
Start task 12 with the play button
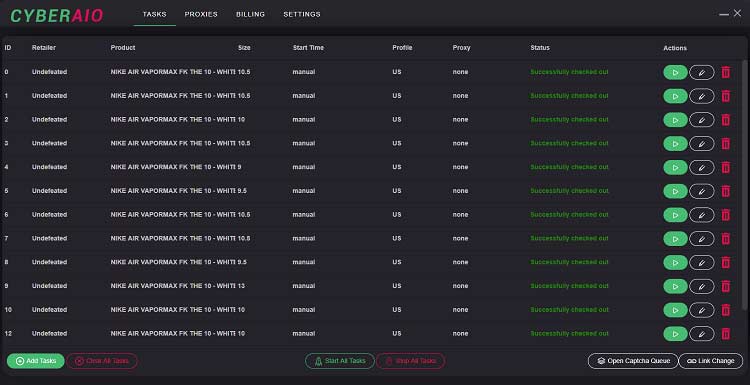(675, 334)
